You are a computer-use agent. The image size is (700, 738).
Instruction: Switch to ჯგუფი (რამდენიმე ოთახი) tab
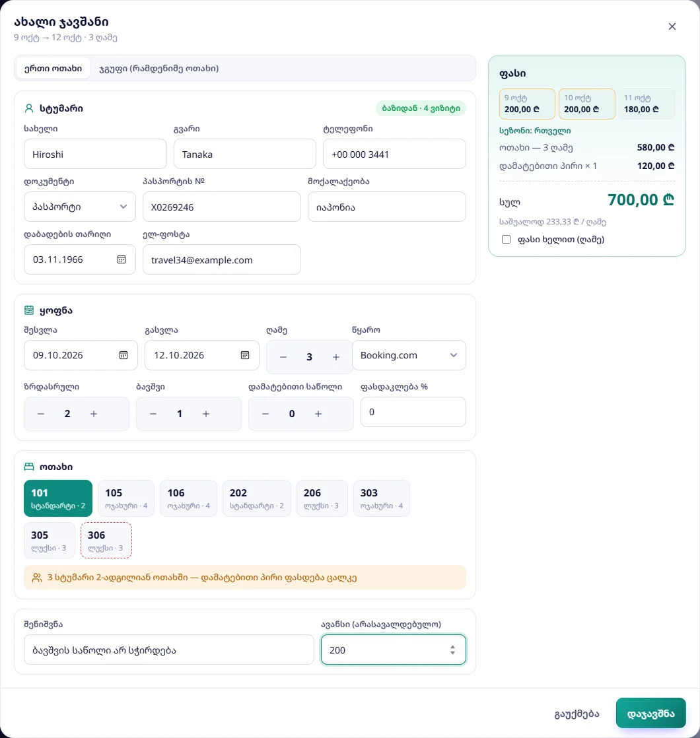[x=159, y=68]
